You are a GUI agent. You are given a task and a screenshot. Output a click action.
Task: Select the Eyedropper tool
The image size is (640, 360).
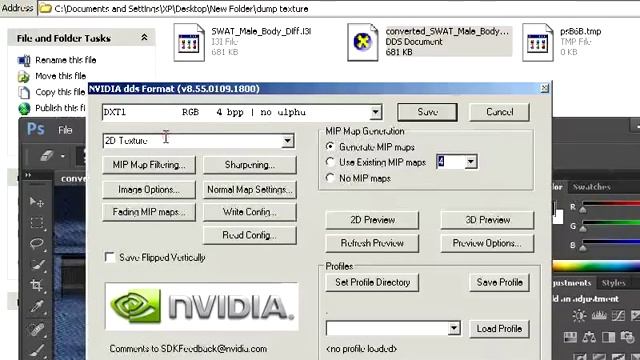[x=37, y=306]
